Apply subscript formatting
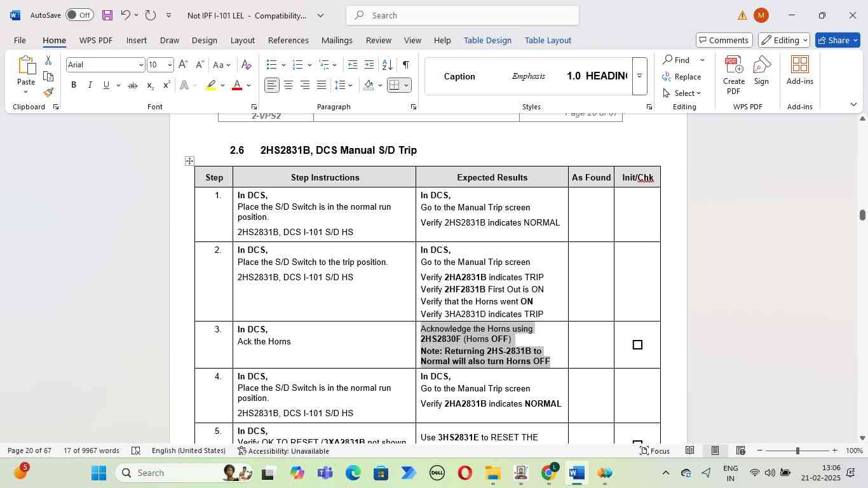The height and width of the screenshot is (488, 868). (x=150, y=85)
